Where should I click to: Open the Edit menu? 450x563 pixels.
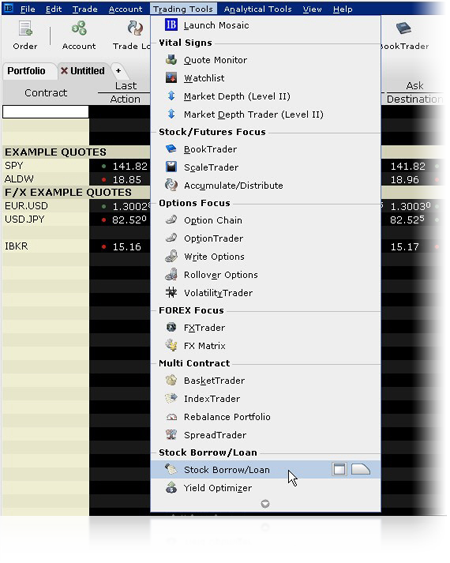[x=54, y=9]
